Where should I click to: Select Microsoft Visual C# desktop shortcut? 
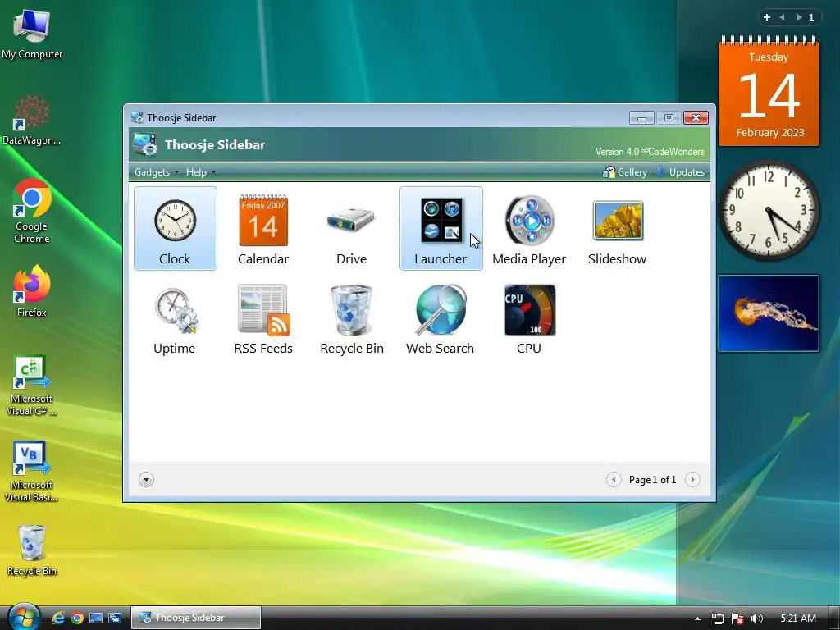pos(32,385)
